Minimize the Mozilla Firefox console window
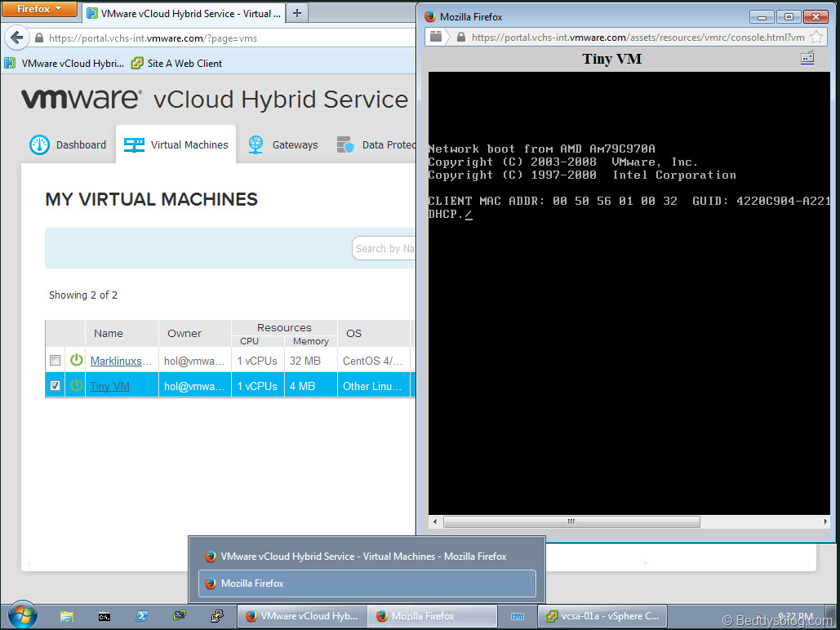The height and width of the screenshot is (630, 840). pos(762,16)
